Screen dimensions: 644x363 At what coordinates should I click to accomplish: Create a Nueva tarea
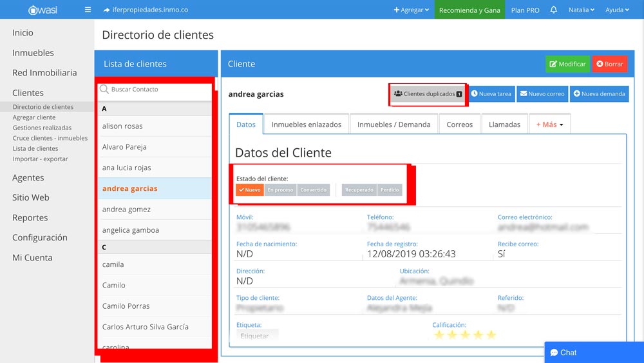pos(491,94)
